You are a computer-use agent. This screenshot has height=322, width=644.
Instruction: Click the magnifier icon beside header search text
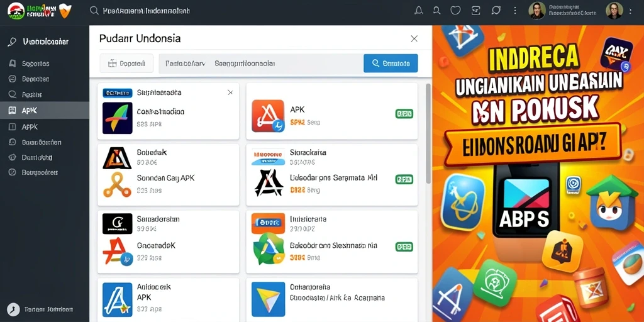point(94,11)
